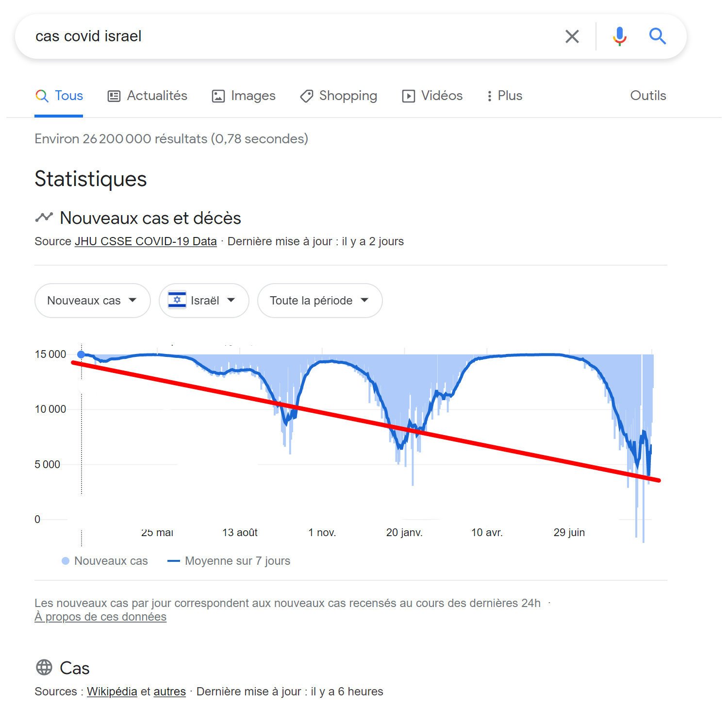Select the blue data point on chart start
This screenshot has height=709, width=728.
click(x=82, y=354)
